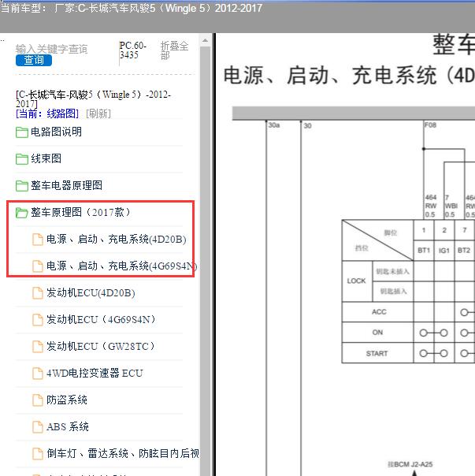Focus the keyword search input field
The height and width of the screenshot is (476, 475).
pos(52,49)
